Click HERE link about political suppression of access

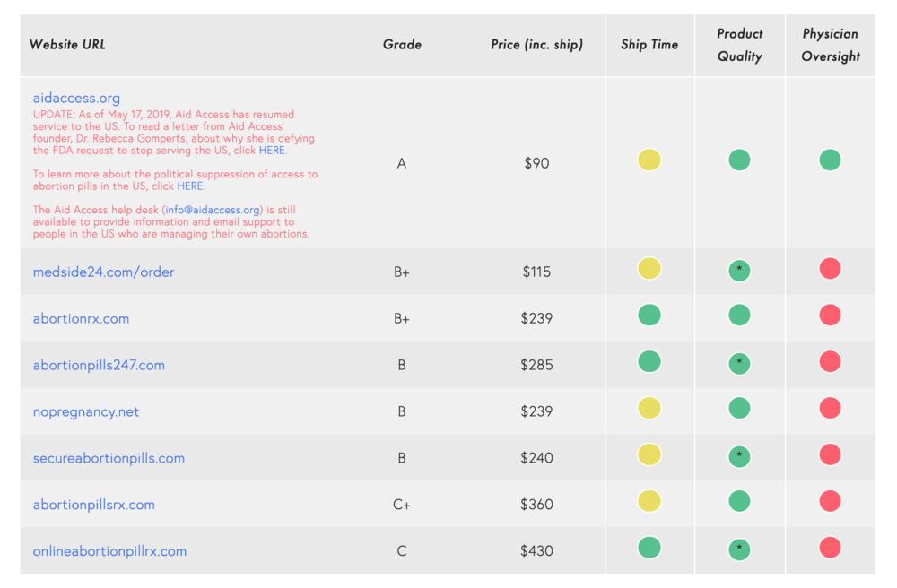pos(189,186)
